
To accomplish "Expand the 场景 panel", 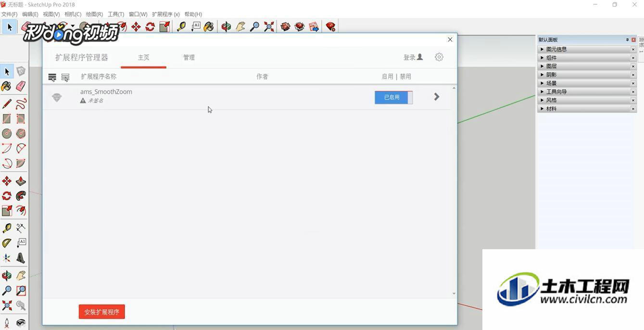I will (586, 83).
